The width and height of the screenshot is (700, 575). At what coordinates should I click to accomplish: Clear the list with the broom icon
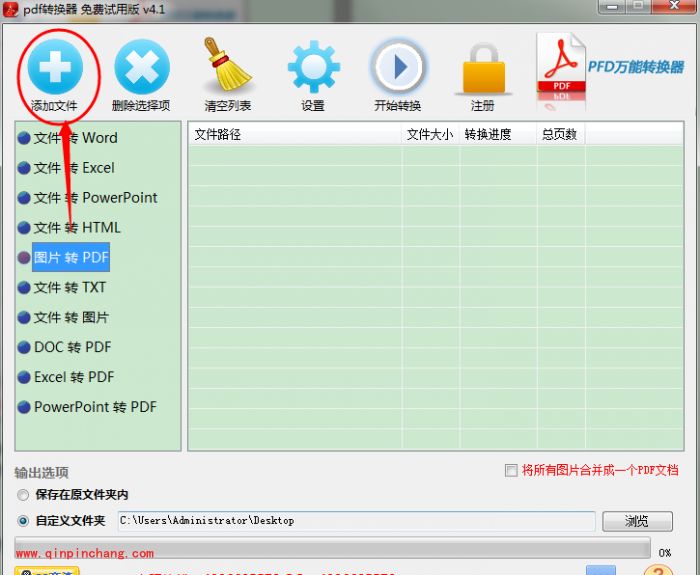pyautogui.click(x=228, y=65)
